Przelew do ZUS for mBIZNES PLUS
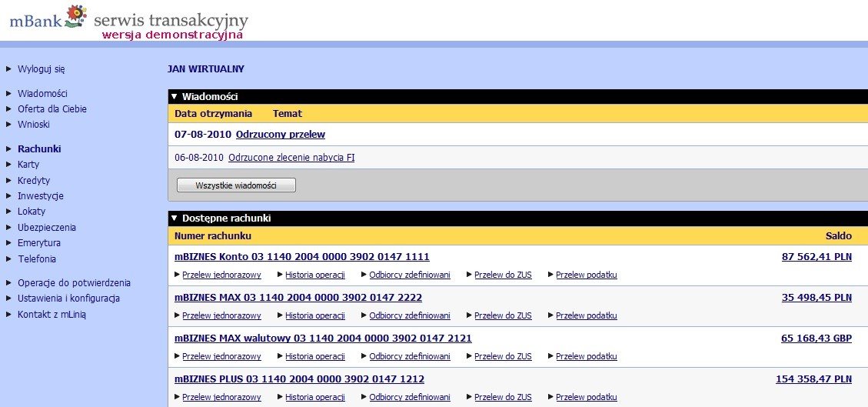The width and height of the screenshot is (868, 407). click(x=503, y=397)
